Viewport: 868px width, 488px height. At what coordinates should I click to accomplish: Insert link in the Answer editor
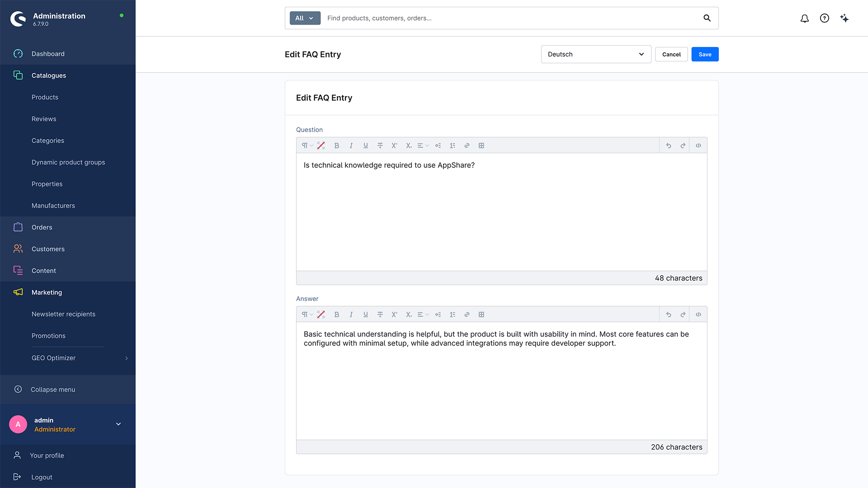point(467,314)
